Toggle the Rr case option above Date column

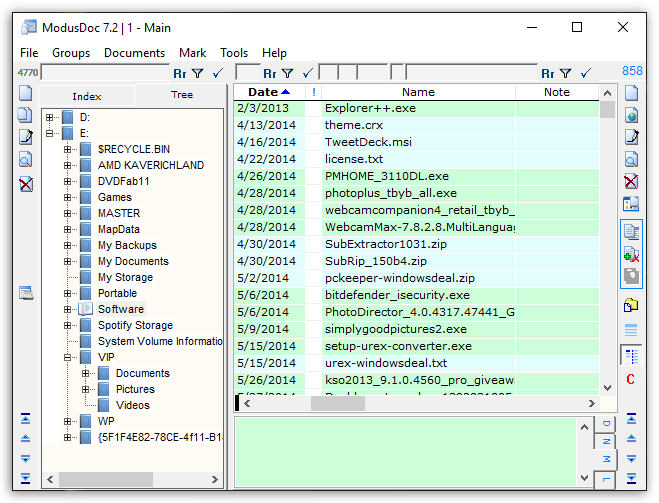pos(269,73)
